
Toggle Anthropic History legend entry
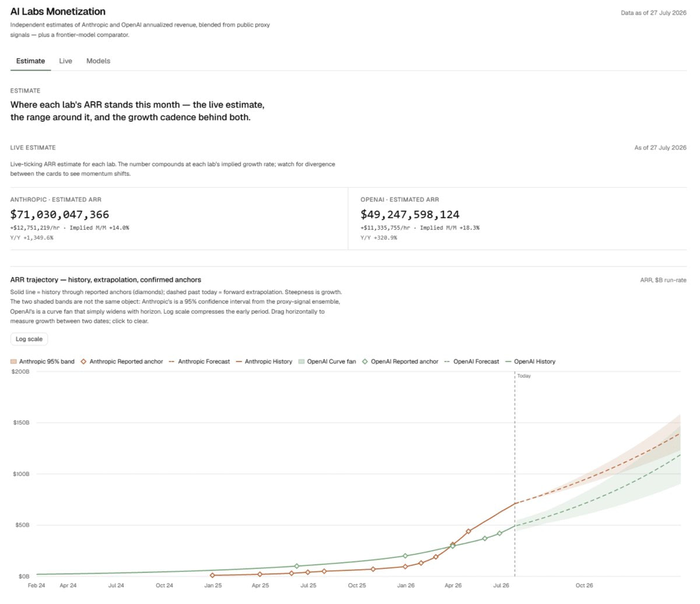coord(264,361)
